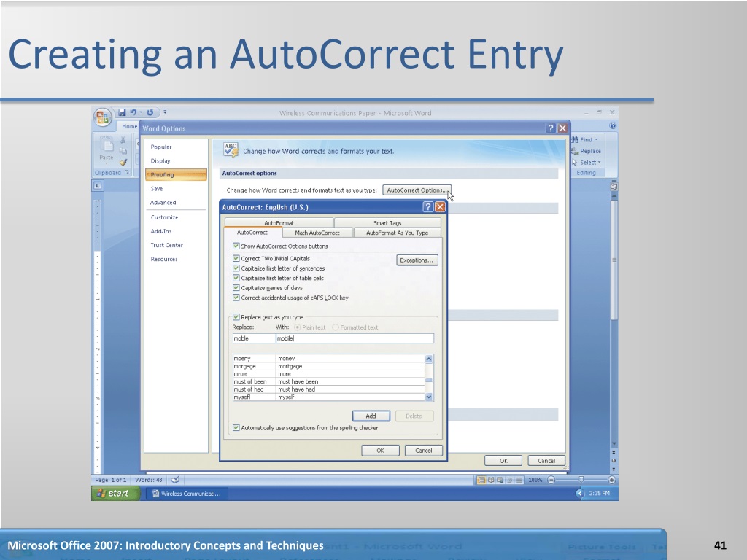
Task: Switch to Full Screen Reading view icon
Action: [x=491, y=480]
